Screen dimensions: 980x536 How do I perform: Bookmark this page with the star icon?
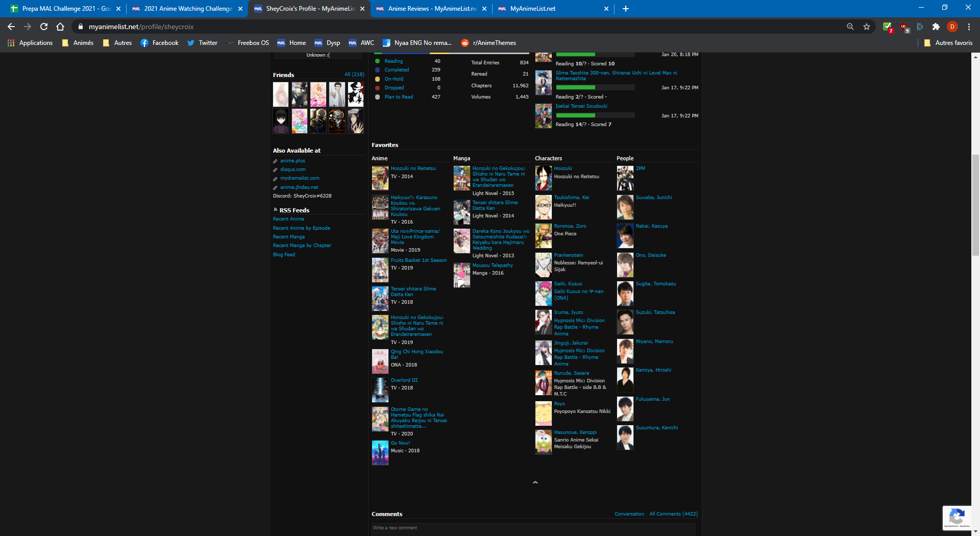pyautogui.click(x=867, y=27)
